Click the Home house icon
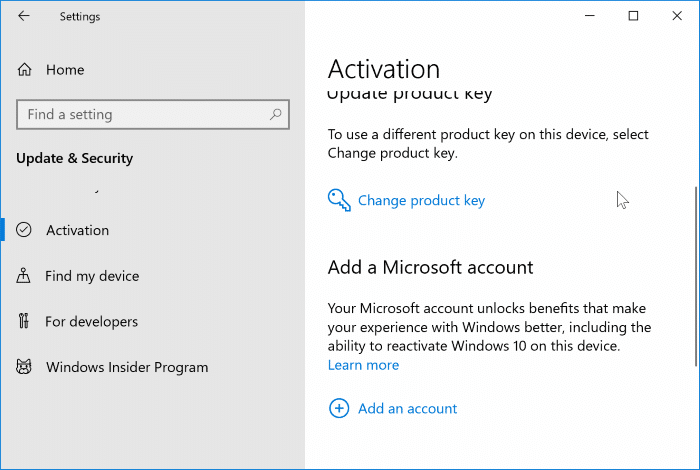Screen dimensions: 700x470 tap(25, 70)
